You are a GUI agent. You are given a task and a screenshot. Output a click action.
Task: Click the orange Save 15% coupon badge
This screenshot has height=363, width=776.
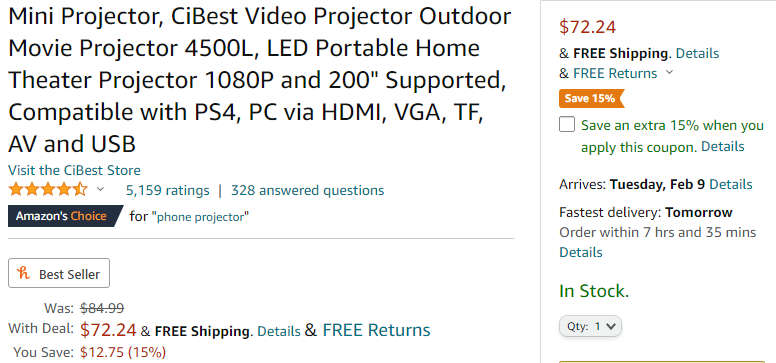click(x=591, y=99)
